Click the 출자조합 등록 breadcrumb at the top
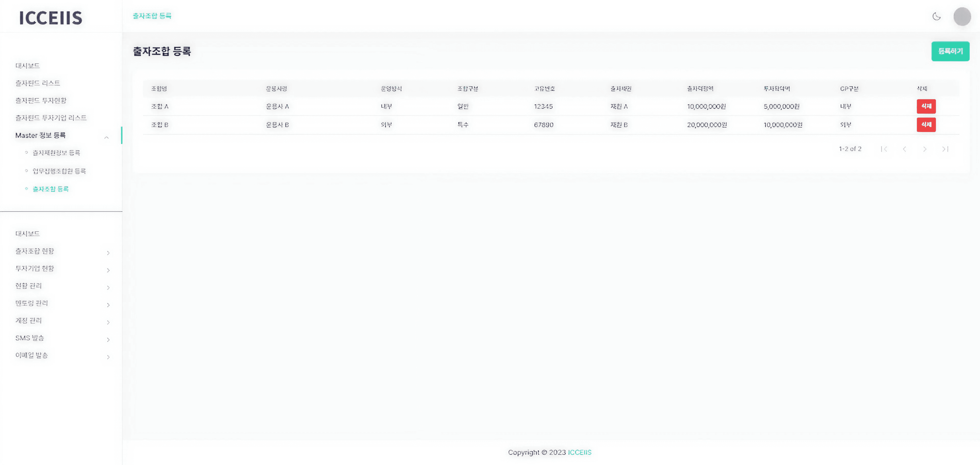 point(152,16)
